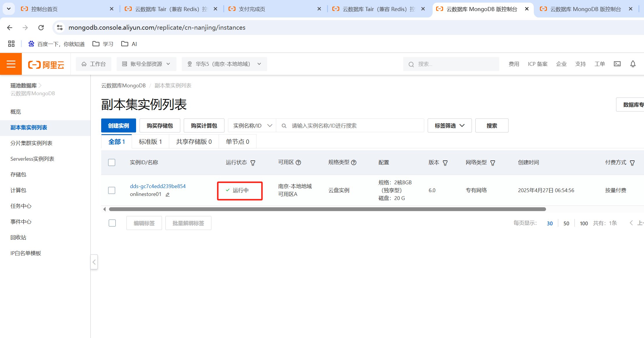Click help icon next to 规格类型
The image size is (644, 338).
click(354, 162)
